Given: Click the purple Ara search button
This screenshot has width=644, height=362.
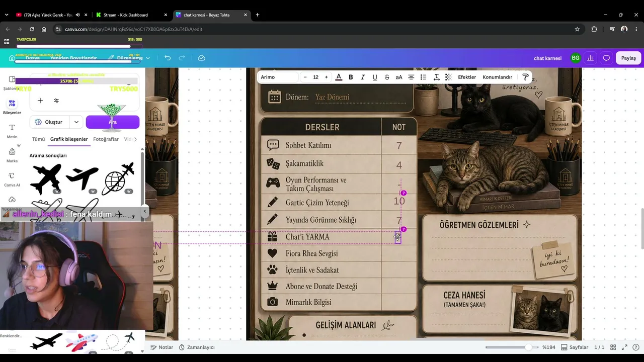Looking at the screenshot, I should [x=113, y=122].
